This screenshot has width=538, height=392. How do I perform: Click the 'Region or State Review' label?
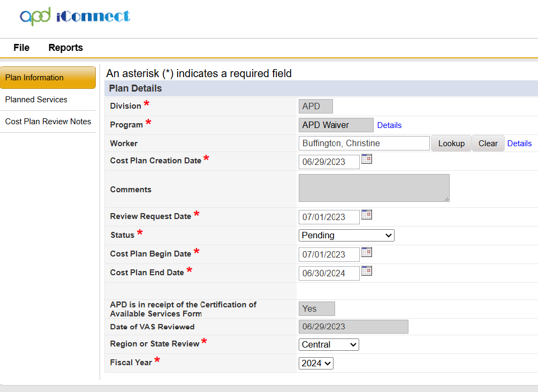pyautogui.click(x=154, y=344)
